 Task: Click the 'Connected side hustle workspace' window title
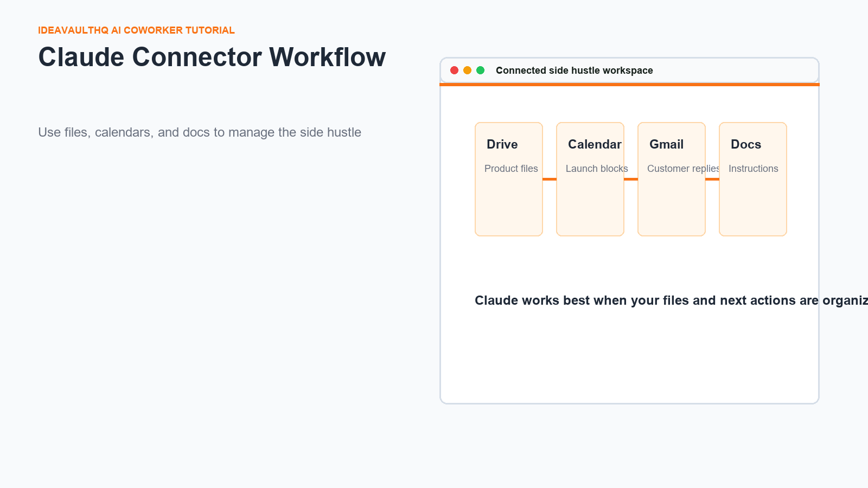pos(574,70)
